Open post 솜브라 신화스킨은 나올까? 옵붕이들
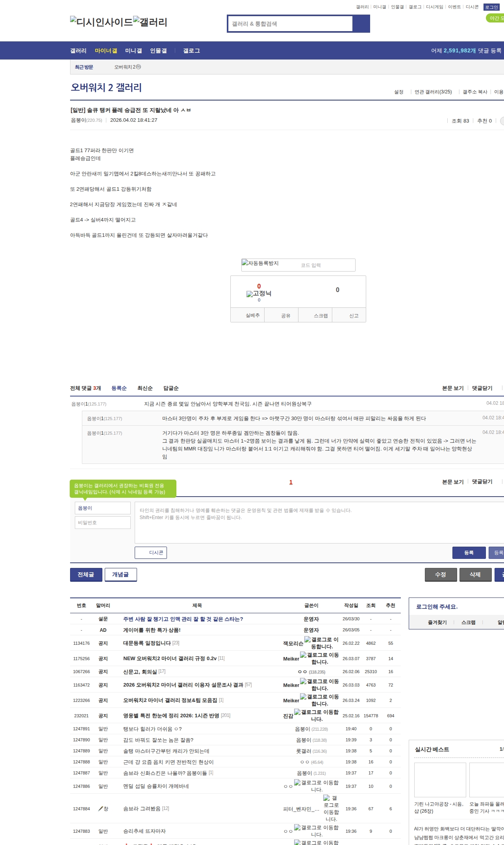504x845 pixels. coord(165,773)
